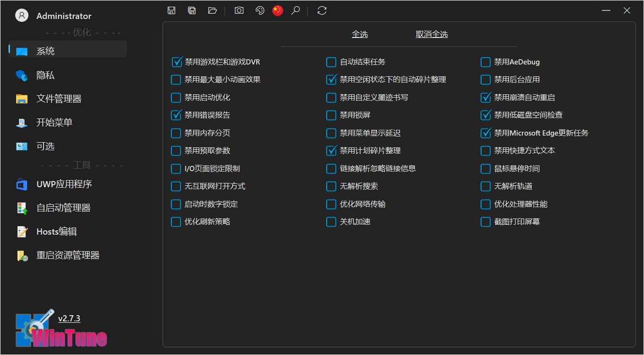The image size is (644, 355).
Task: Open the folder icon in toolbar
Action: [212, 10]
